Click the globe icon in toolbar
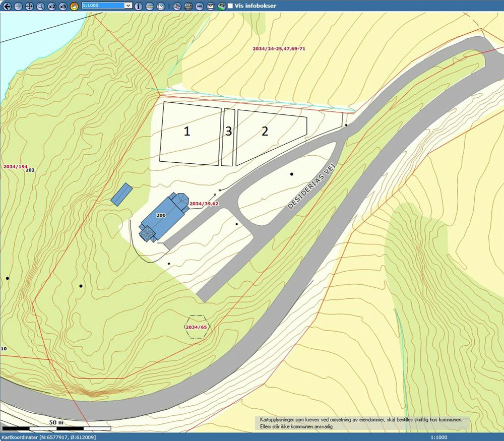The image size is (504, 441). (x=222, y=6)
